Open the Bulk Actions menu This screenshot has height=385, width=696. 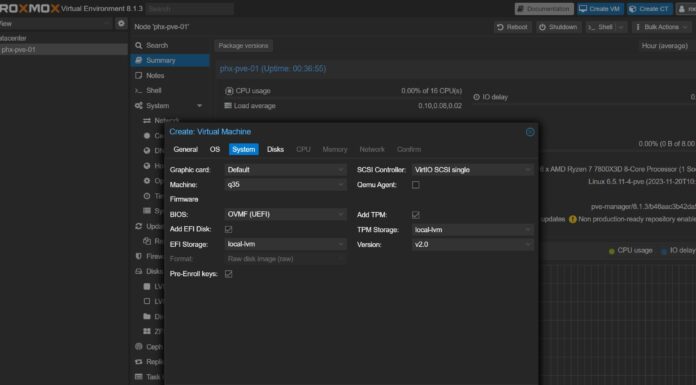point(661,27)
